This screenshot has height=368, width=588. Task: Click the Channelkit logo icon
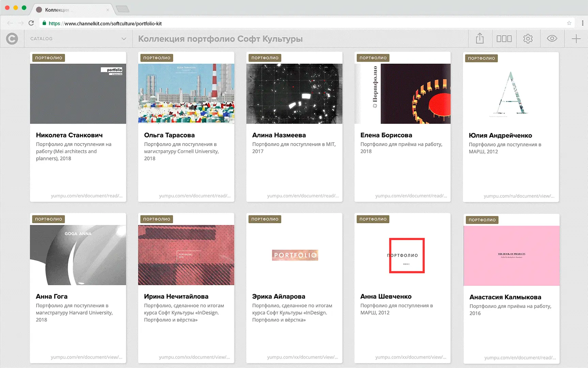click(12, 39)
